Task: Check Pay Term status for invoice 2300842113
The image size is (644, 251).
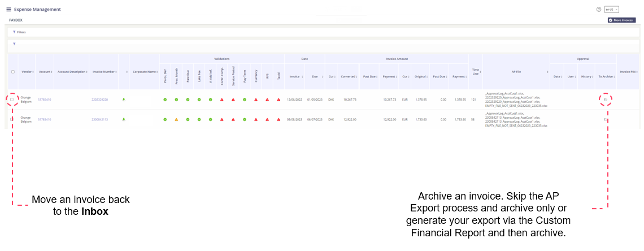Action: (x=245, y=119)
